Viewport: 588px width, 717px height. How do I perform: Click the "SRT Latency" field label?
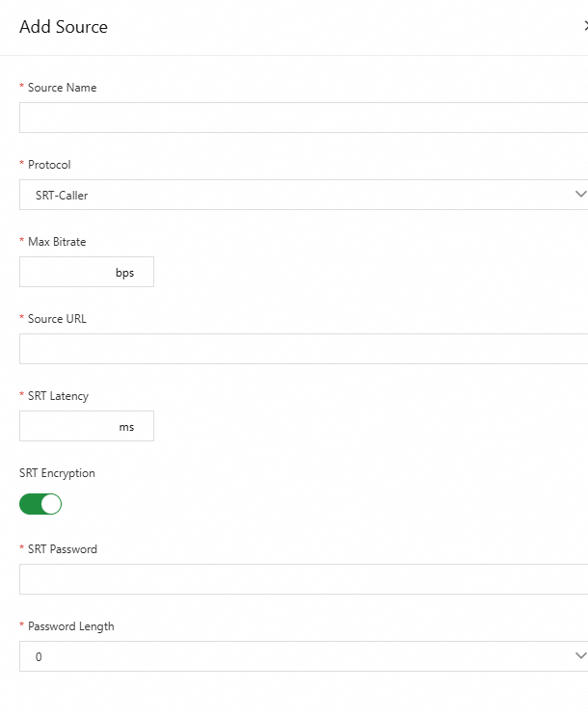(x=58, y=396)
